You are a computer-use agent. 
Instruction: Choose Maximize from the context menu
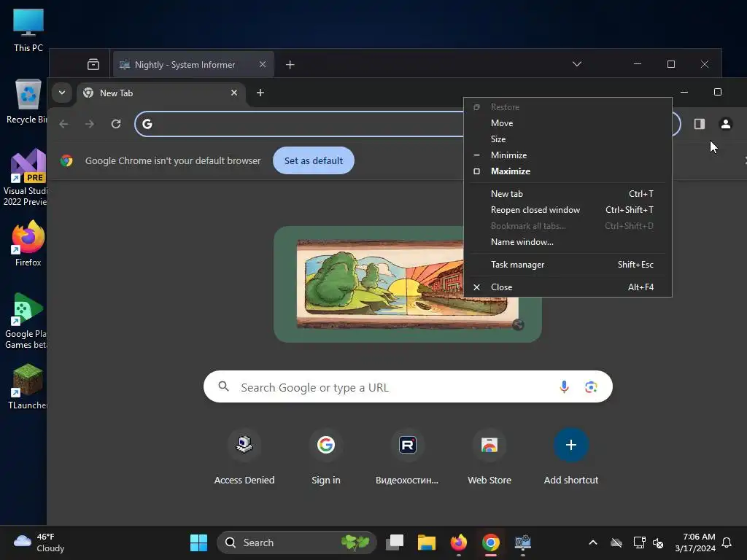pos(568,171)
